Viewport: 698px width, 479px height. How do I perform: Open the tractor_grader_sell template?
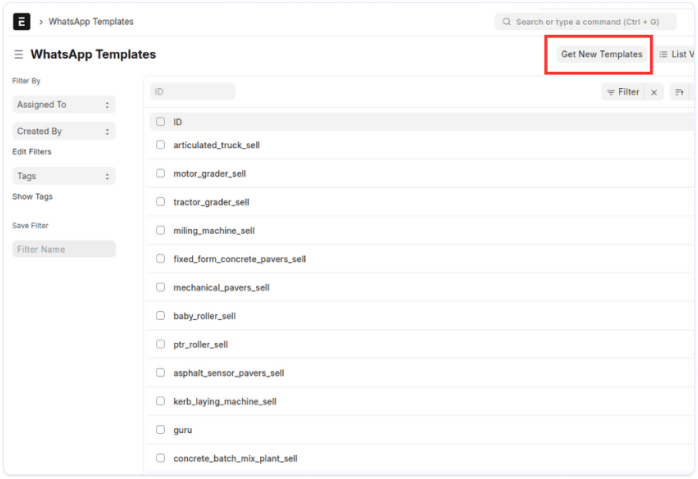pyautogui.click(x=211, y=202)
